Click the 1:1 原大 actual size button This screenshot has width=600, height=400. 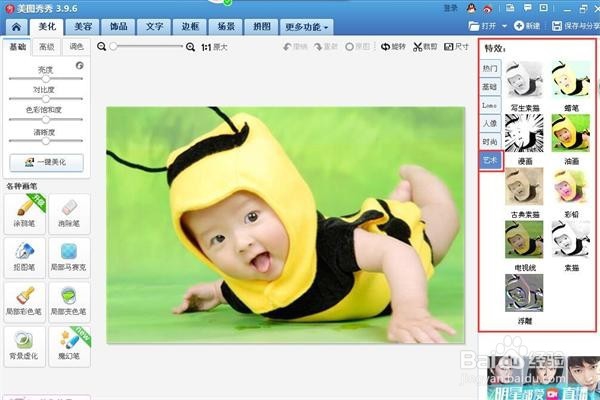[214, 47]
